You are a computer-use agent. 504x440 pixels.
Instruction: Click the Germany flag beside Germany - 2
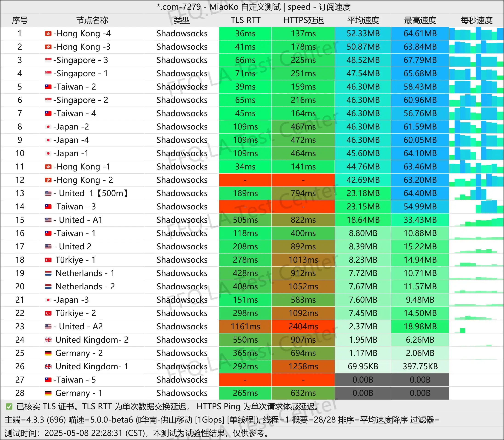pyautogui.click(x=48, y=353)
